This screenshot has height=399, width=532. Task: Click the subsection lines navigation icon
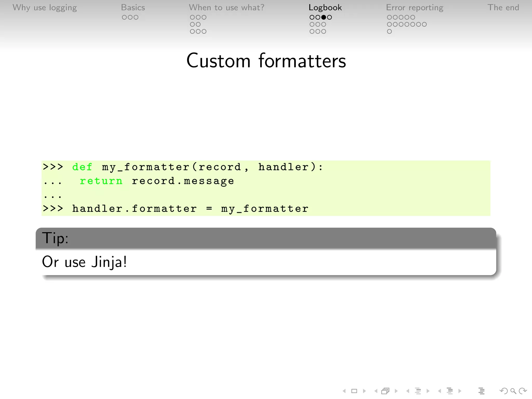(418, 391)
